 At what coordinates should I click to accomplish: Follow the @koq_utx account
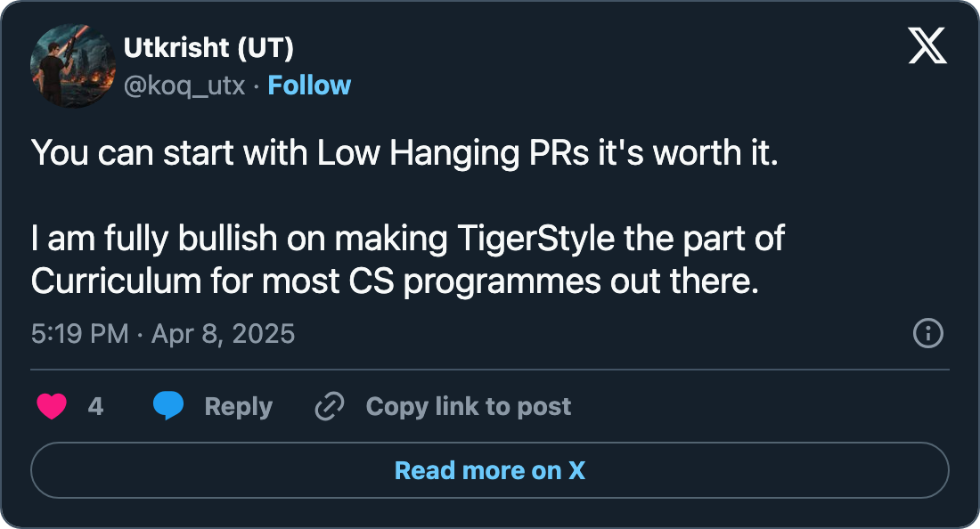click(309, 85)
